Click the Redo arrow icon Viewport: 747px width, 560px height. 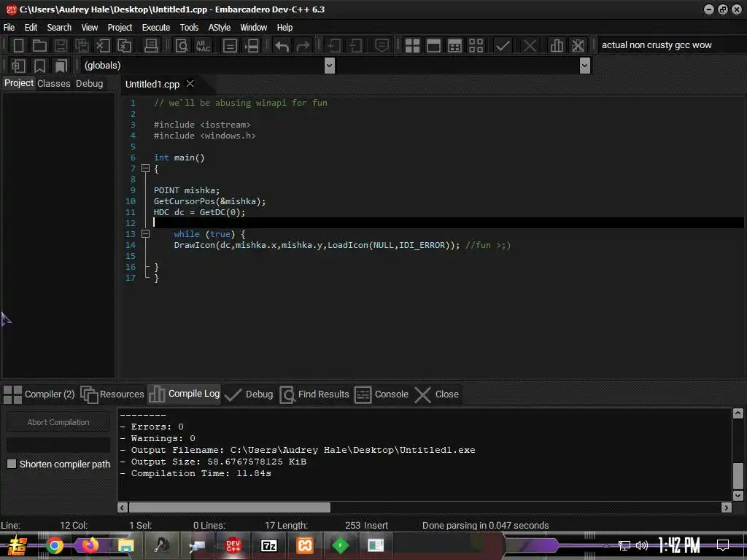[303, 46]
